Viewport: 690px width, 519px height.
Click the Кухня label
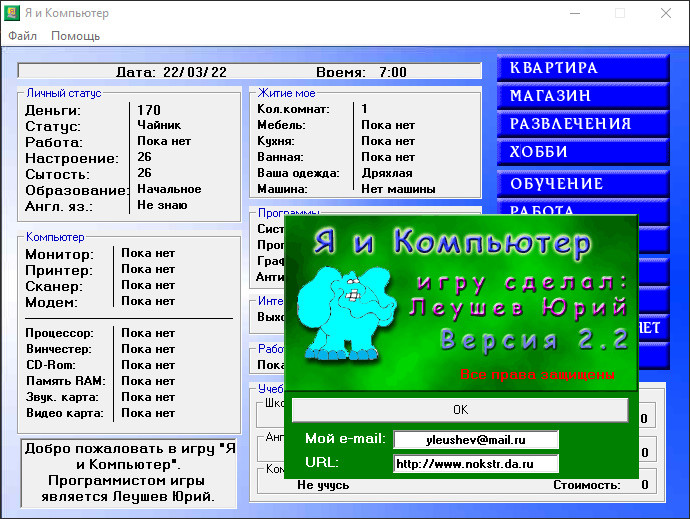pos(276,141)
